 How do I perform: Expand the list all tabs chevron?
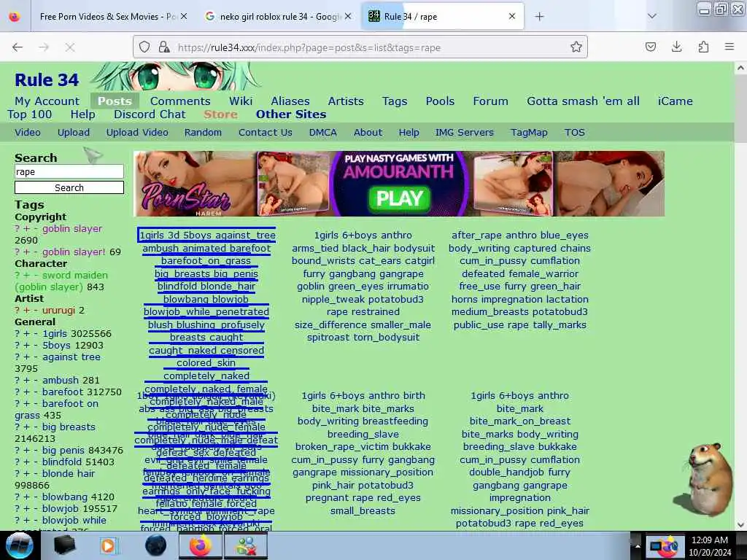[x=651, y=16]
